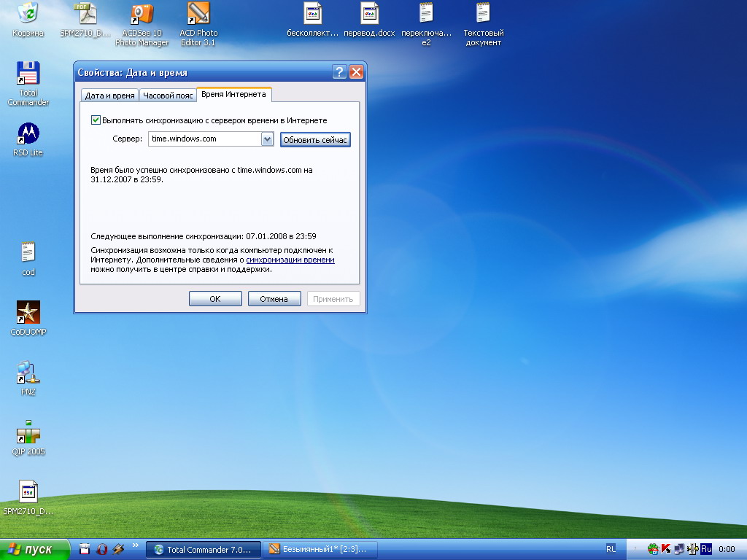This screenshot has height=560, width=747.
Task: Click the Ru keyboard layout indicator
Action: tap(706, 549)
